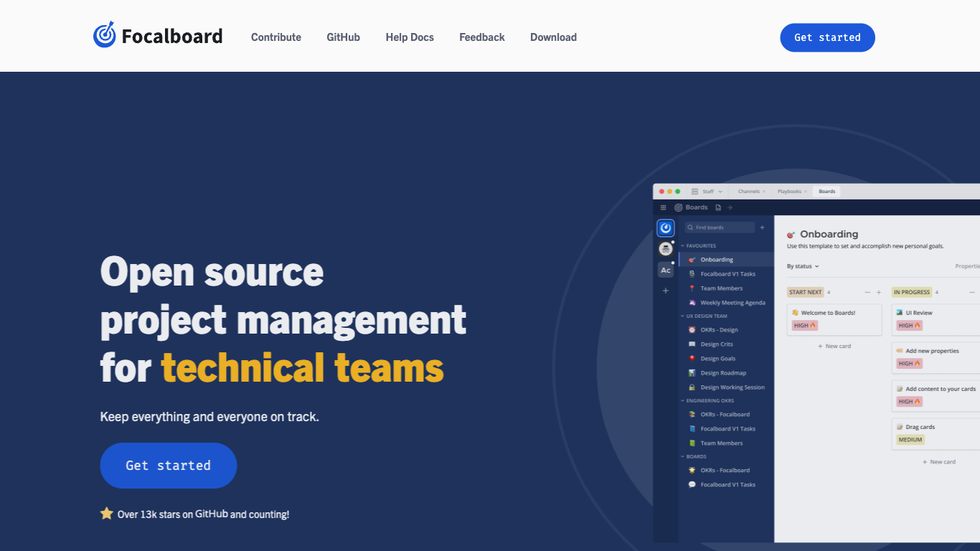The width and height of the screenshot is (980, 551).
Task: Collapse the UX Design Team section
Action: point(704,316)
